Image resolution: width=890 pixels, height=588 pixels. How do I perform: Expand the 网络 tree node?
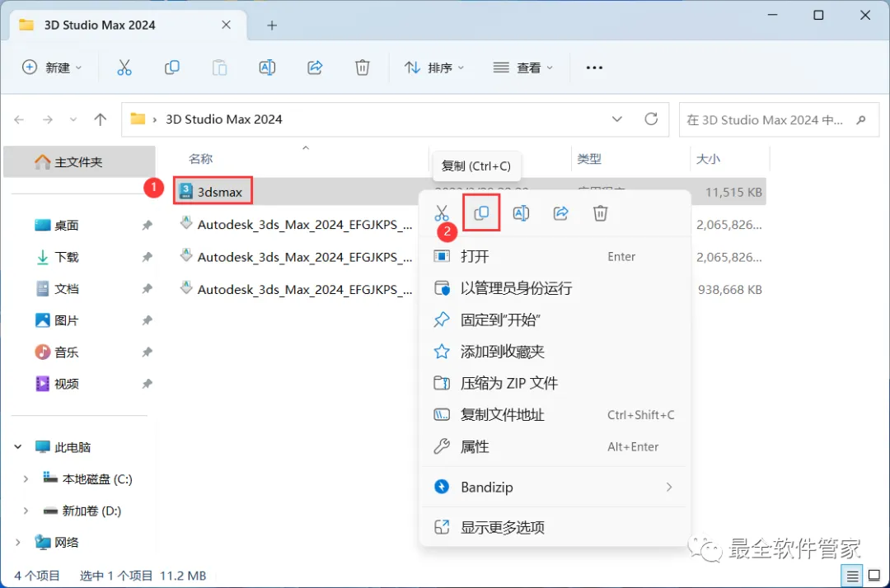coord(18,543)
